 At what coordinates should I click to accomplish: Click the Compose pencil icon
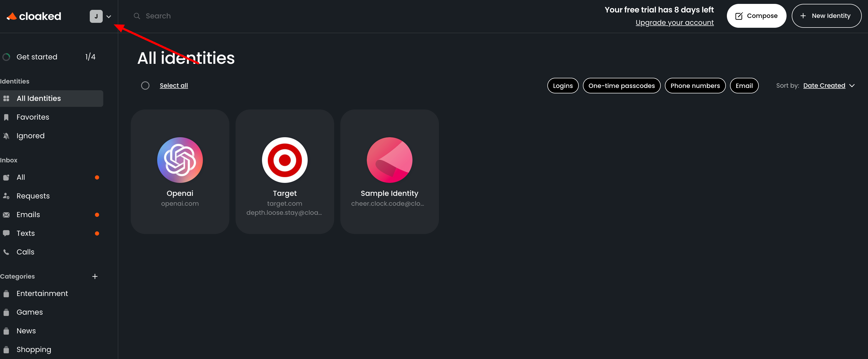739,16
